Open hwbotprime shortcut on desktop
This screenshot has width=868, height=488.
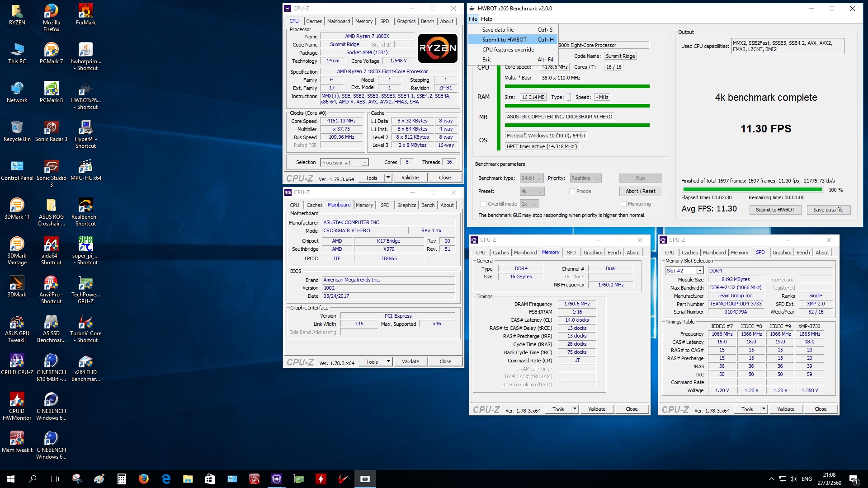tap(85, 56)
